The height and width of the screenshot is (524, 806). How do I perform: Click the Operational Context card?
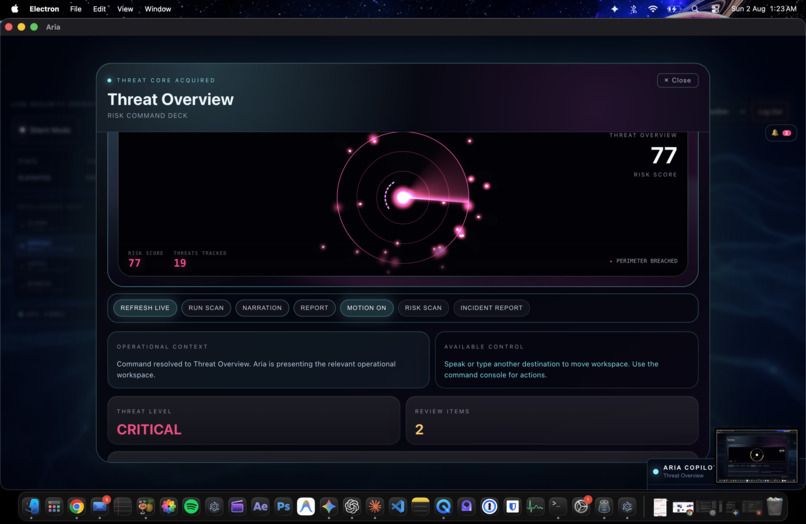coord(268,360)
